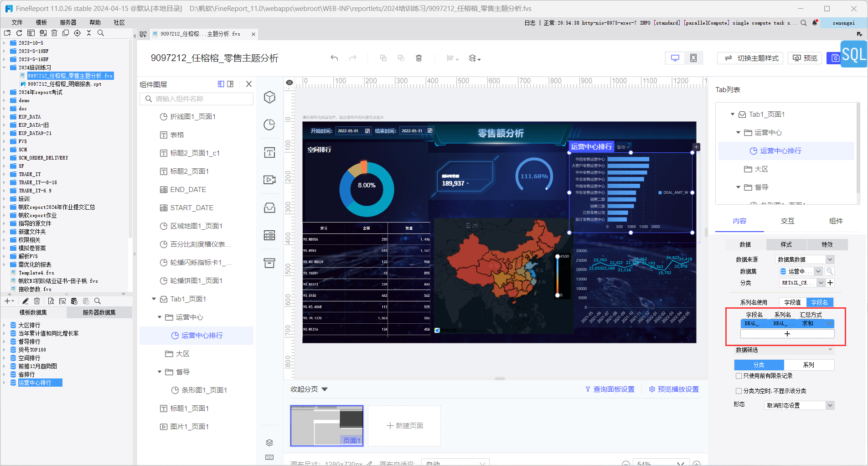Open the chart component pie icon
This screenshot has width=868, height=466.
click(x=269, y=124)
